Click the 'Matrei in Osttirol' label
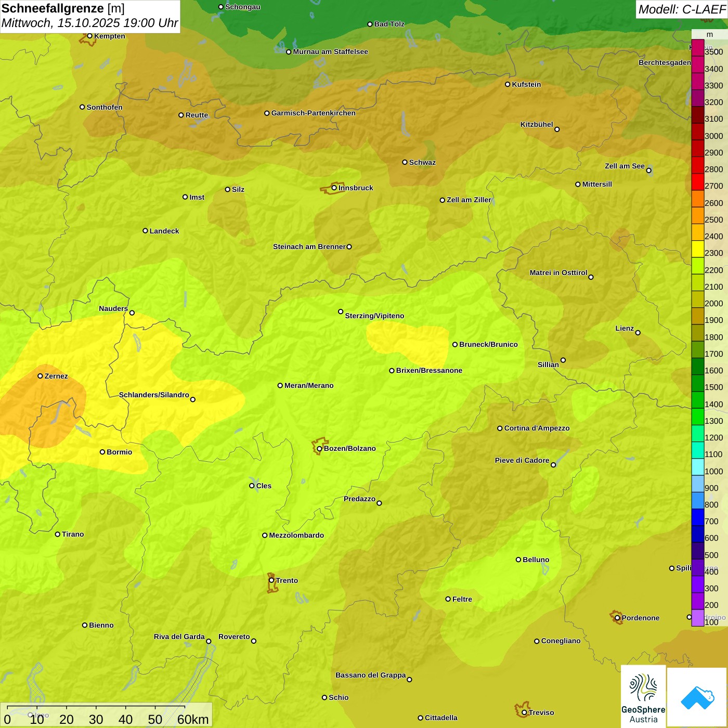728x728 pixels. pos(558,272)
